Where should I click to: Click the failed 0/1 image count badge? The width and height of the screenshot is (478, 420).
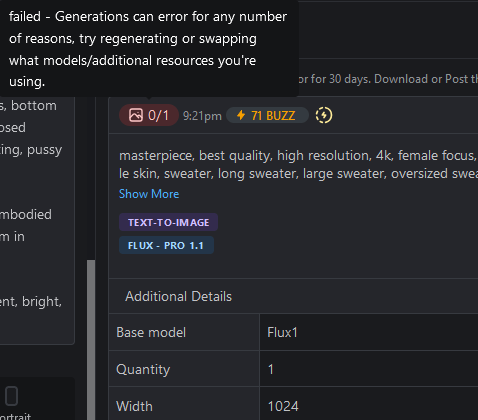click(149, 115)
